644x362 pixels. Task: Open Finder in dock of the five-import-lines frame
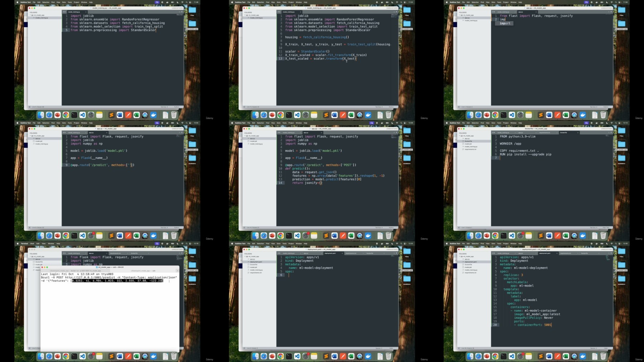point(40,115)
